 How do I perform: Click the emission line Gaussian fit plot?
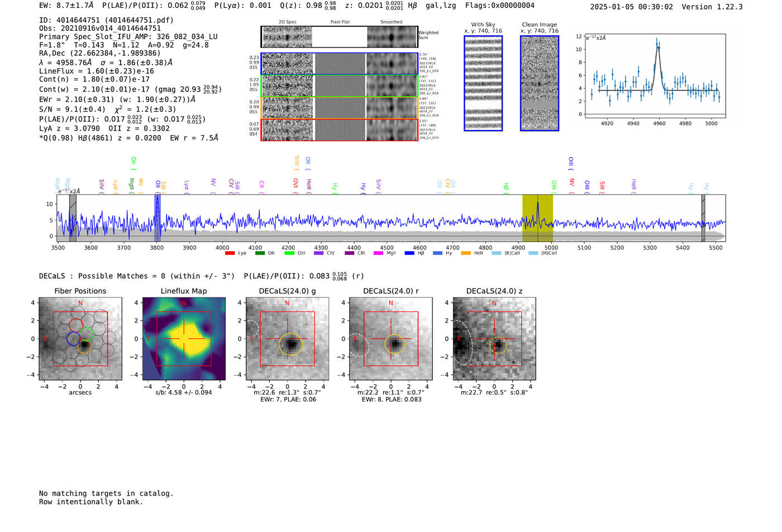655,76
